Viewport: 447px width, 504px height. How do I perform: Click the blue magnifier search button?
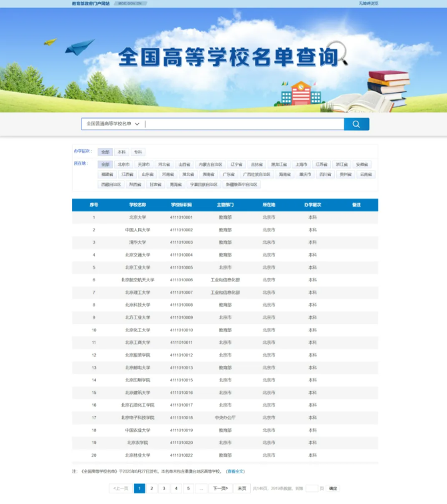[356, 124]
